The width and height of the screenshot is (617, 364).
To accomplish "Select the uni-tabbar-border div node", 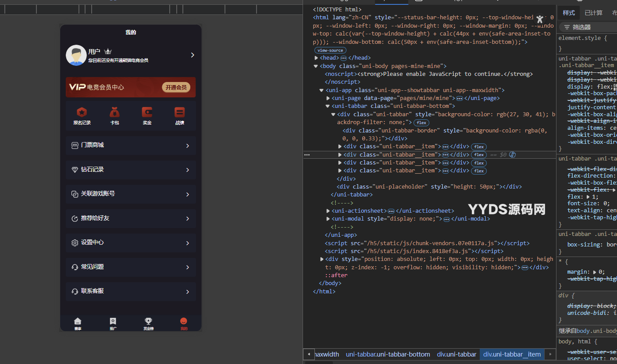I will [445, 134].
